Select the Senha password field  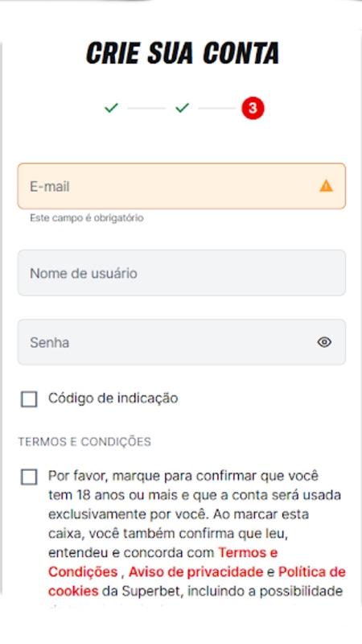tap(182, 342)
